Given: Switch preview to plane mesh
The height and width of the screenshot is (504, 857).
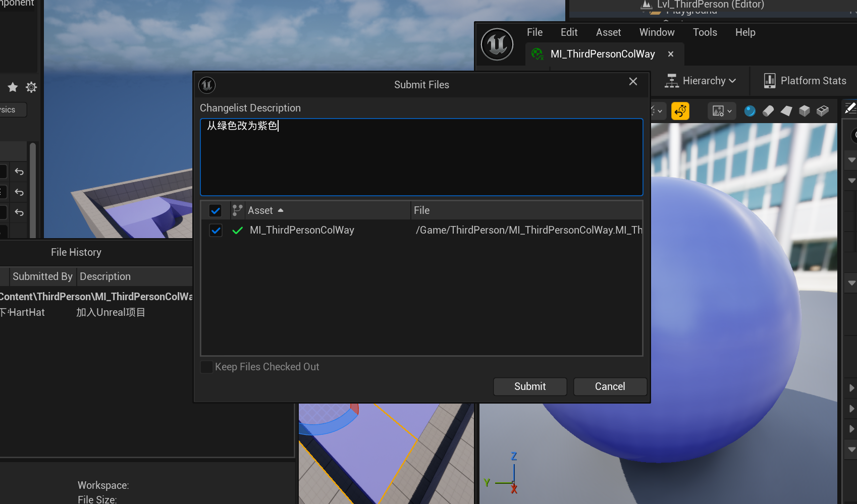Looking at the screenshot, I should [x=786, y=111].
